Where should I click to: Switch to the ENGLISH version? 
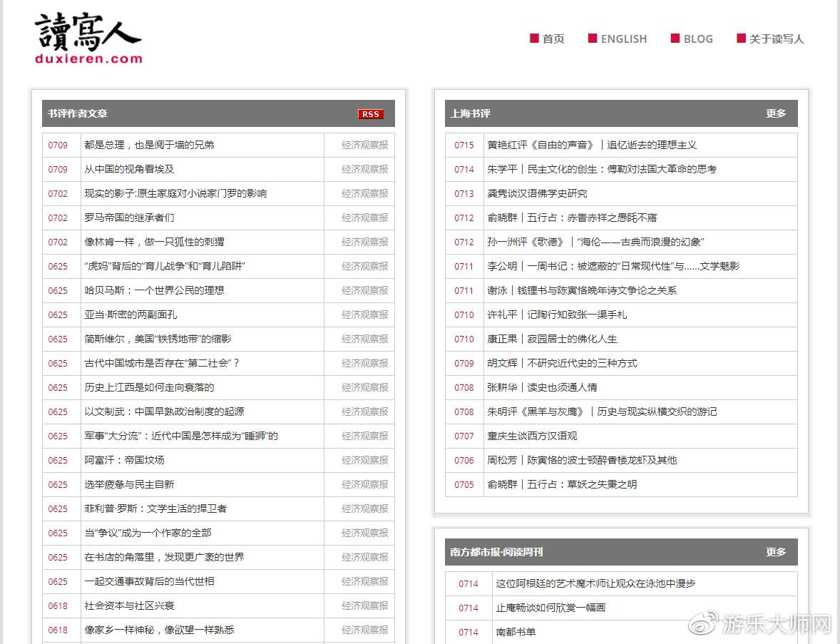(x=617, y=39)
